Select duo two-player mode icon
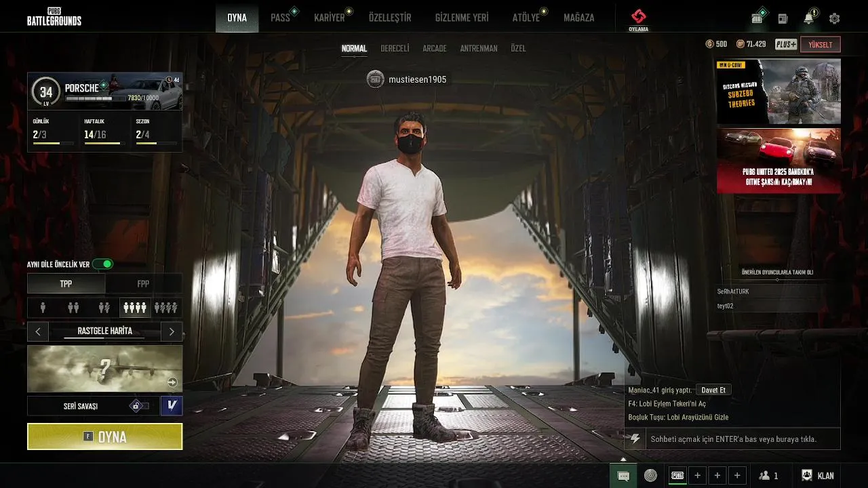Screen dimensions: 868x488 pos(73,308)
